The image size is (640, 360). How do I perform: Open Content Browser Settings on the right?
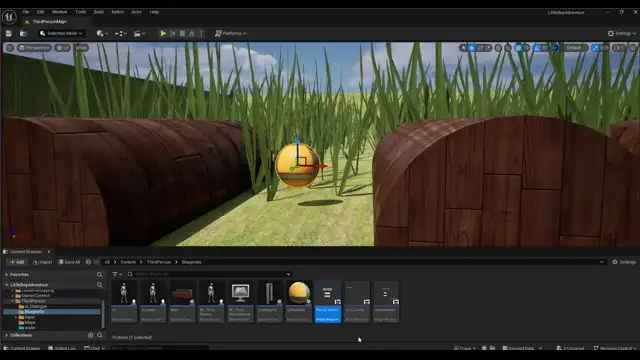(x=624, y=262)
